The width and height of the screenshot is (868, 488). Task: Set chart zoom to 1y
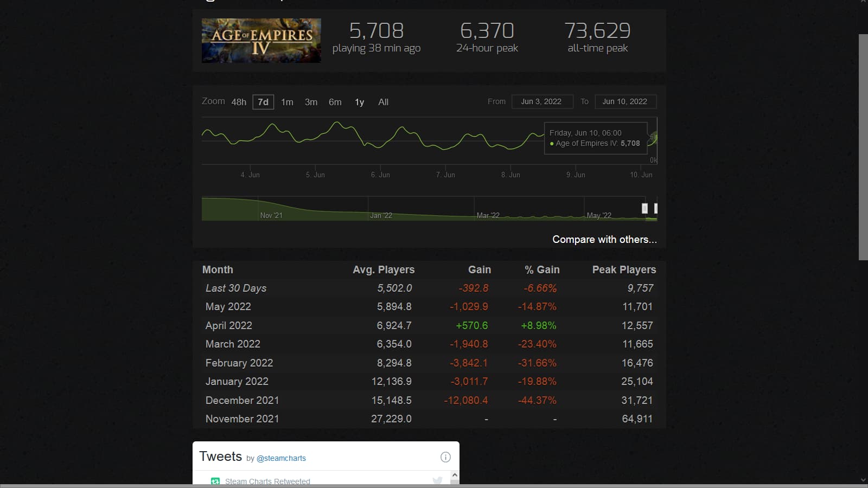[x=359, y=102]
